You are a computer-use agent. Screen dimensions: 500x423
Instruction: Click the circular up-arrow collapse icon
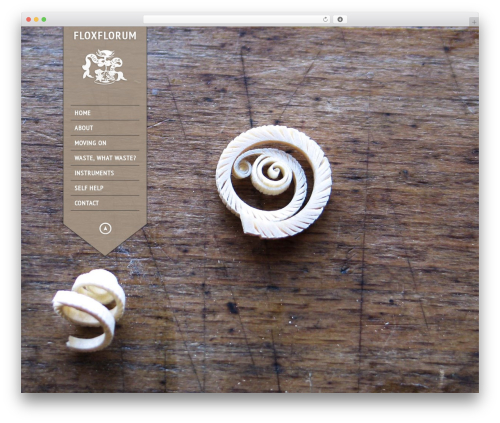[105, 228]
